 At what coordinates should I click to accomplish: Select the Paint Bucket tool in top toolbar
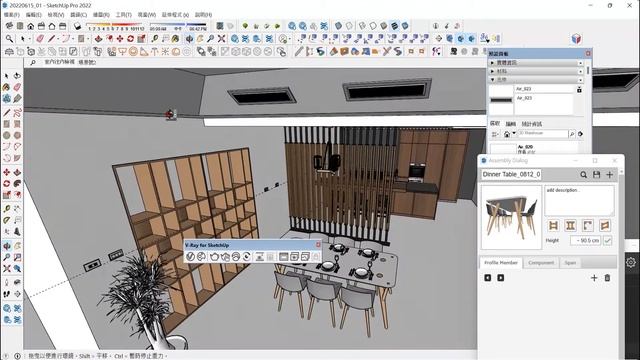click(175, 39)
